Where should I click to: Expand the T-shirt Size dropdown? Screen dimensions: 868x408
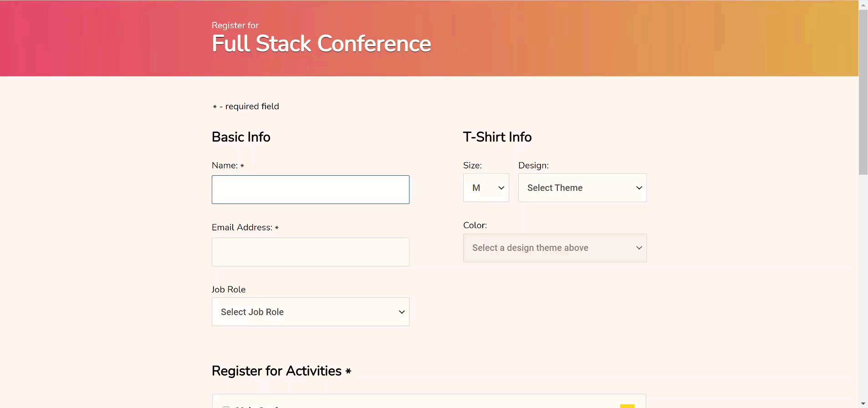pyautogui.click(x=486, y=188)
